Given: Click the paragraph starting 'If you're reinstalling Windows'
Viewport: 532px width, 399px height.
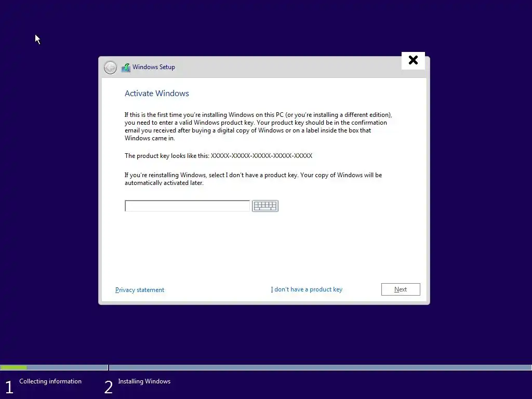Looking at the screenshot, I should coord(253,179).
